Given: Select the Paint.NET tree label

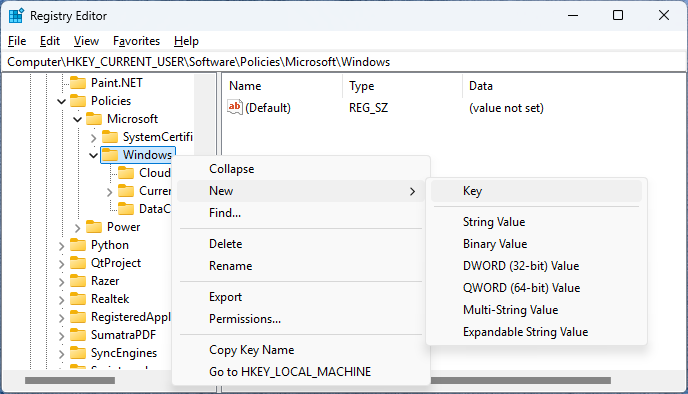Looking at the screenshot, I should pos(116,82).
